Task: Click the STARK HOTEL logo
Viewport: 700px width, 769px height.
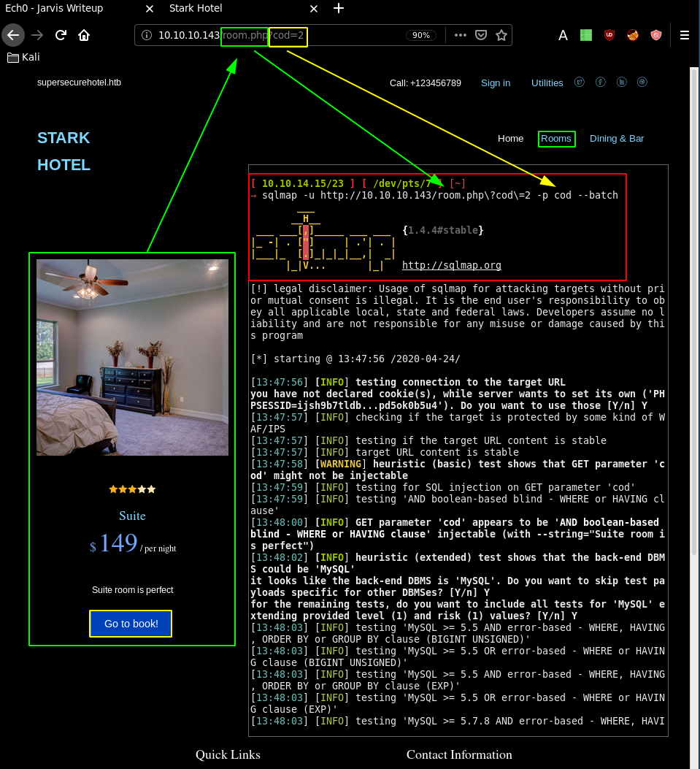Action: click(x=64, y=152)
